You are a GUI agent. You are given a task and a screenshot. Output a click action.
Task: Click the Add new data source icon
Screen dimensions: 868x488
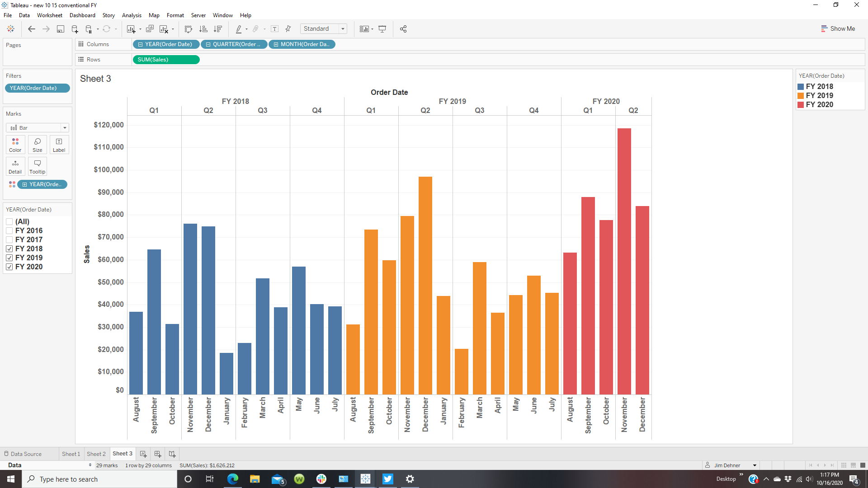point(75,29)
